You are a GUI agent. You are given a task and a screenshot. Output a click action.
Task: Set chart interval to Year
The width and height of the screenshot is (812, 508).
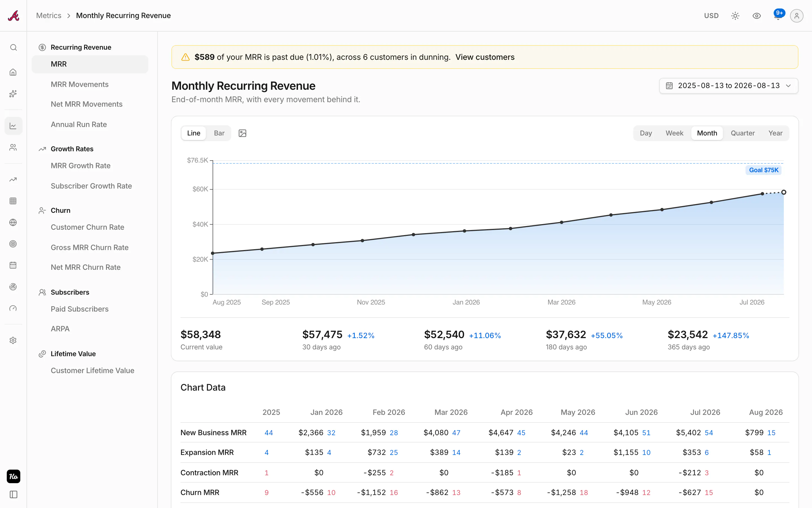(775, 133)
